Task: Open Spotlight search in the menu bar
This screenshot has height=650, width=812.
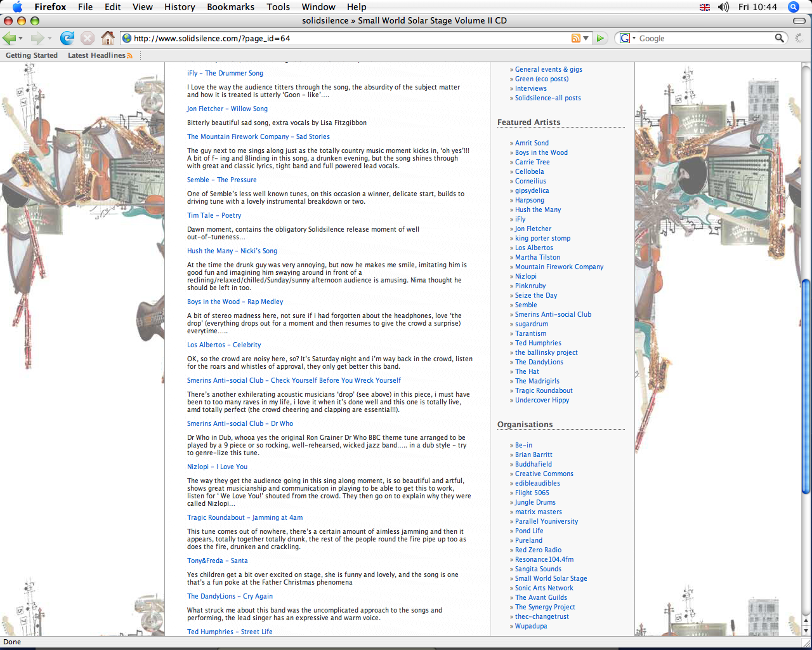Action: click(793, 7)
